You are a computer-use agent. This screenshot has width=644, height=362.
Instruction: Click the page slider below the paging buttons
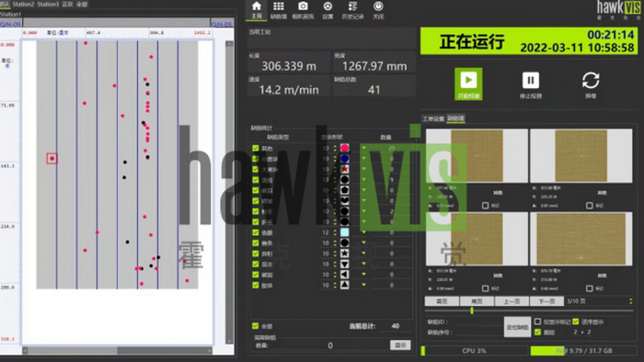point(529,311)
